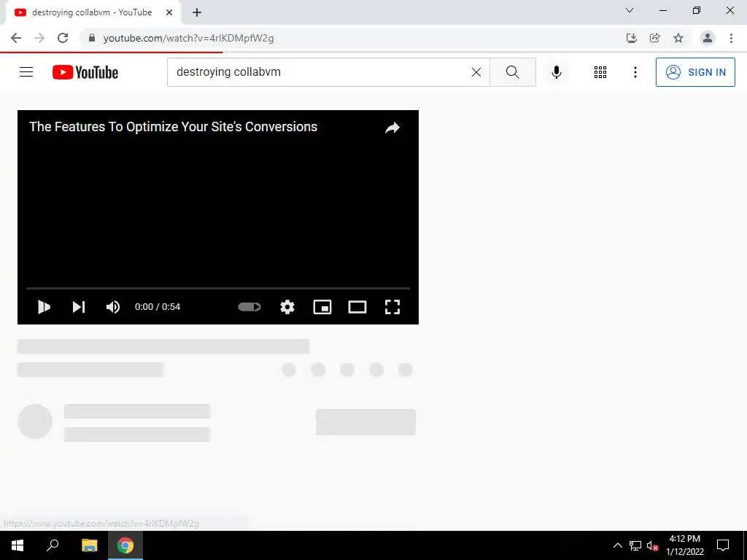Open Windows taskbar search
The width and height of the screenshot is (747, 560).
tap(53, 545)
